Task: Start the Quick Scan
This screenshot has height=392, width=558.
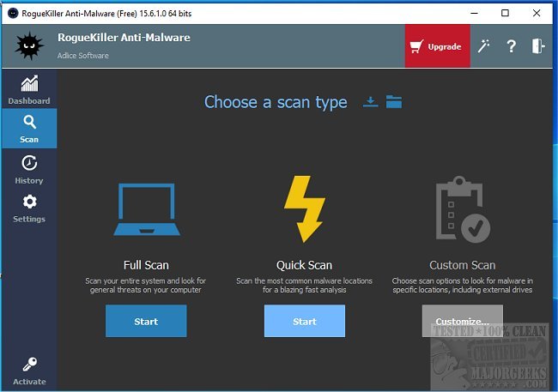Action: 305,321
